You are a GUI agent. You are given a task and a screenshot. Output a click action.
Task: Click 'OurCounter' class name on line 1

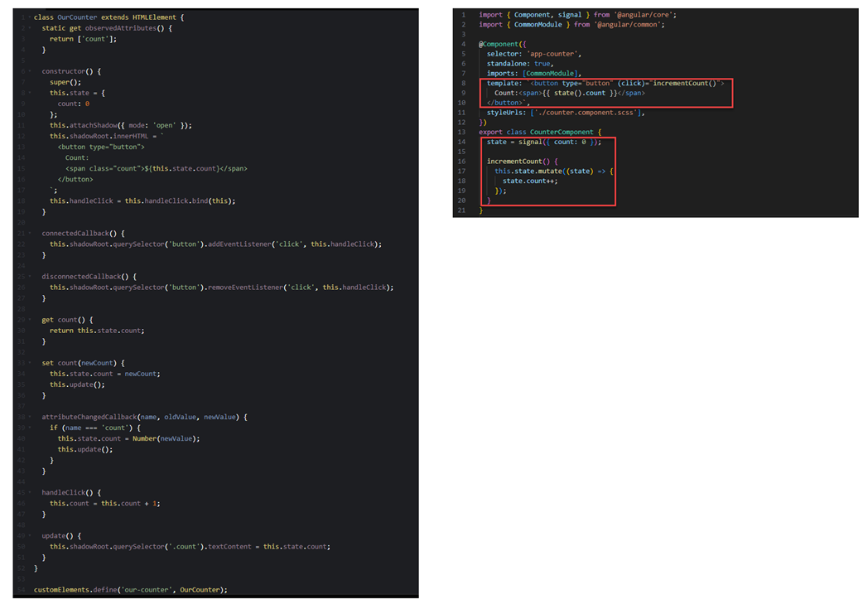coord(77,17)
